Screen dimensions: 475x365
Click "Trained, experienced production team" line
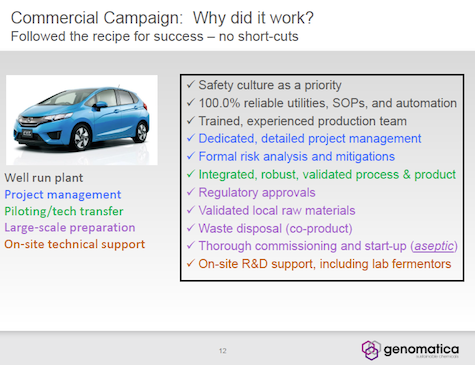(303, 121)
